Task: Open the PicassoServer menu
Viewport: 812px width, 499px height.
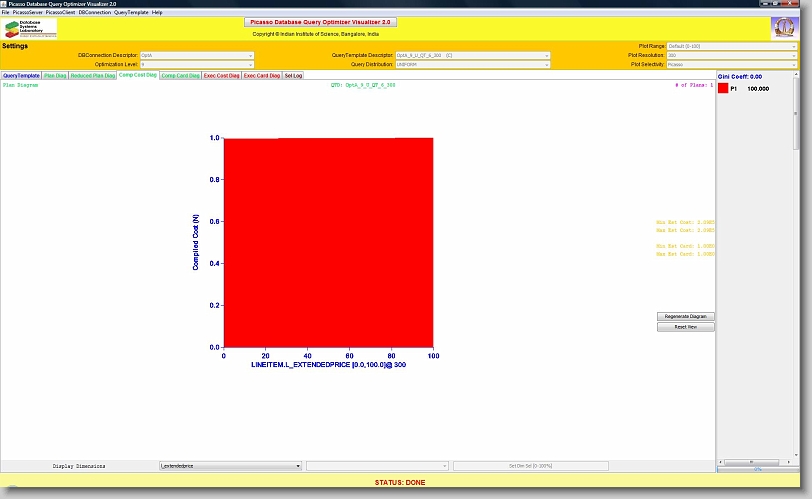Action: click(x=27, y=12)
